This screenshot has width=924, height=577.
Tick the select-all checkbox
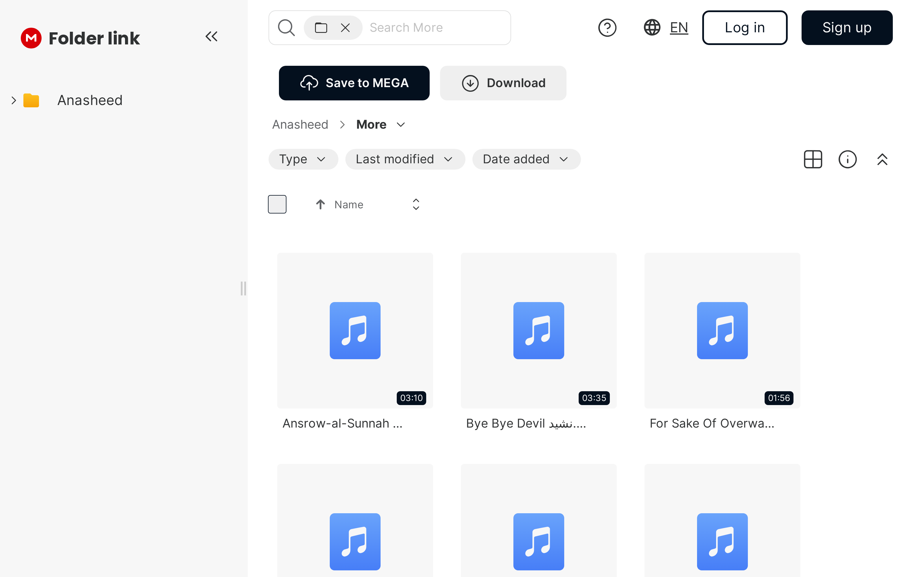pos(277,204)
